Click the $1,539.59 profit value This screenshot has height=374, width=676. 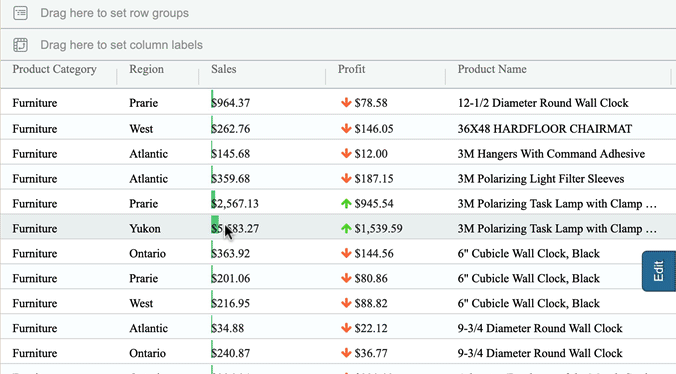[x=379, y=229]
